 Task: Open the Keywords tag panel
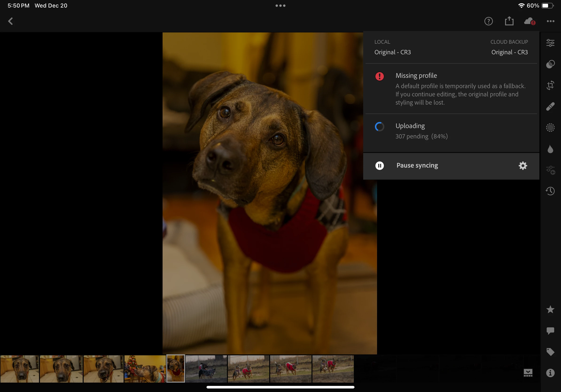550,352
